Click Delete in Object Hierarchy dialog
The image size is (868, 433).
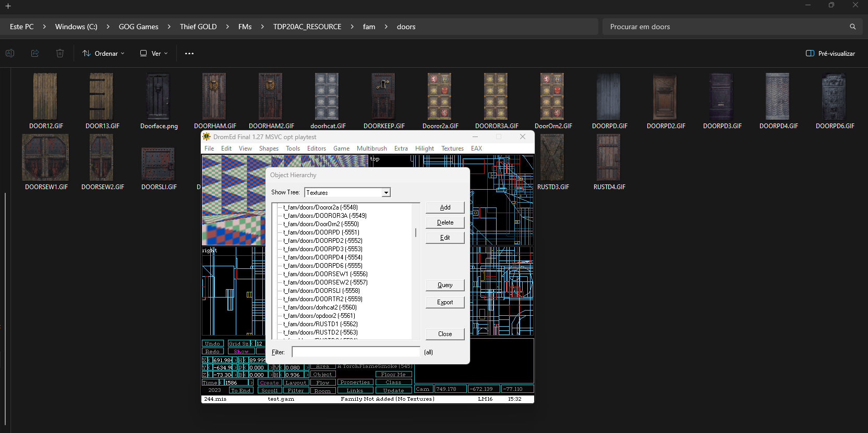(445, 222)
